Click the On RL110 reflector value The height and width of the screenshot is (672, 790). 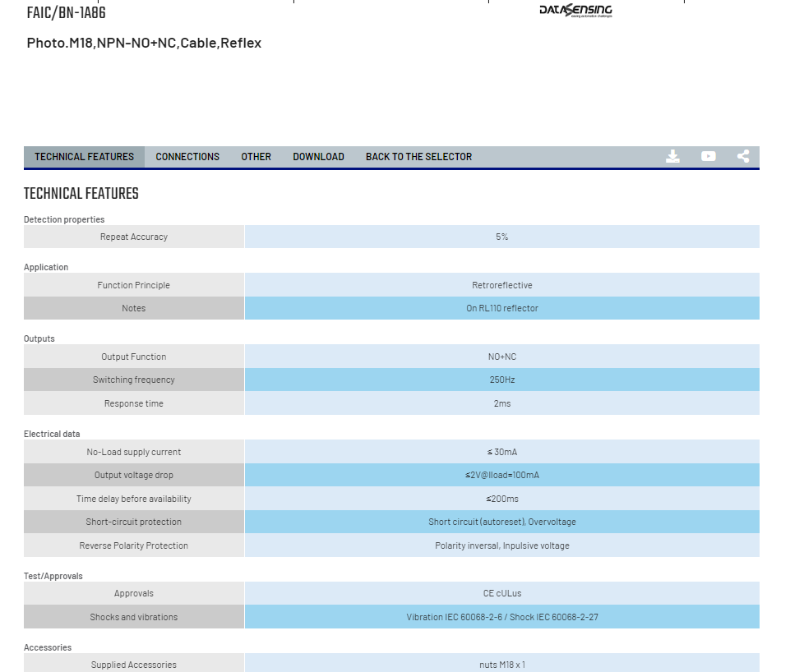(501, 308)
